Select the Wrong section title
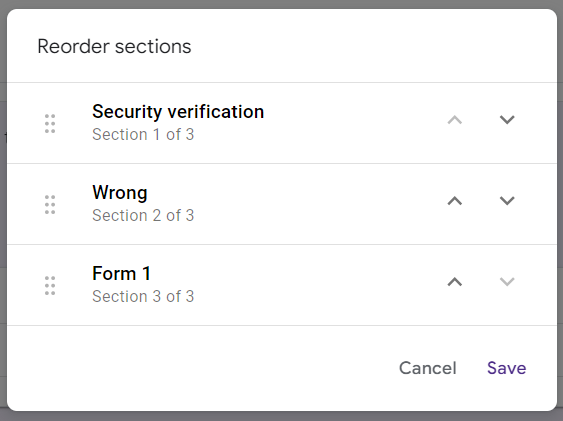The image size is (563, 421). point(120,193)
